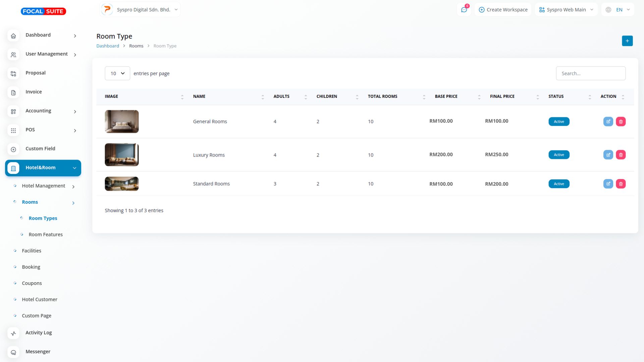The image size is (644, 362).
Task: Click the add room type plus button
Action: point(627,41)
